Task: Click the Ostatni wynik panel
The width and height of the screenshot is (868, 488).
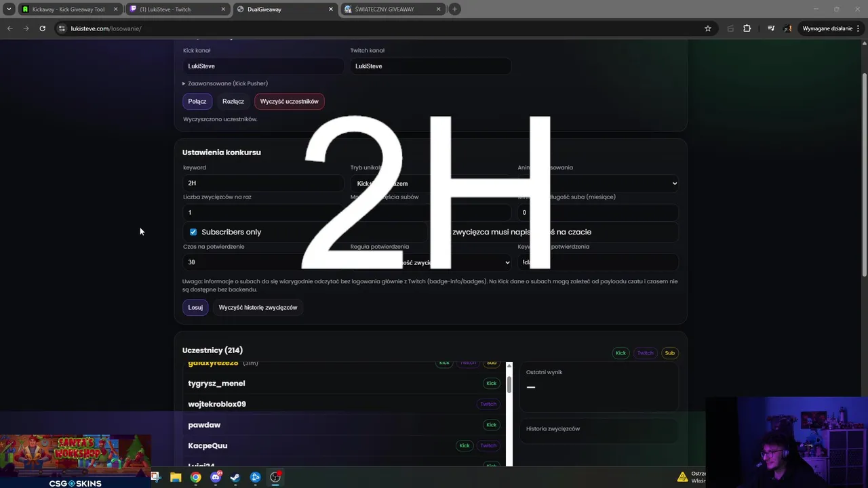Action: point(599,387)
